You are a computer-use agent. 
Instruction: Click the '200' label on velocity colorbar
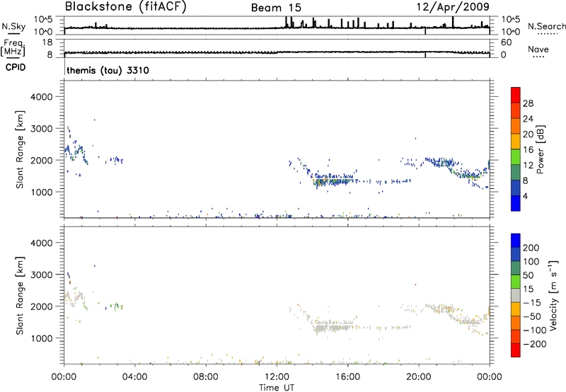(531, 248)
